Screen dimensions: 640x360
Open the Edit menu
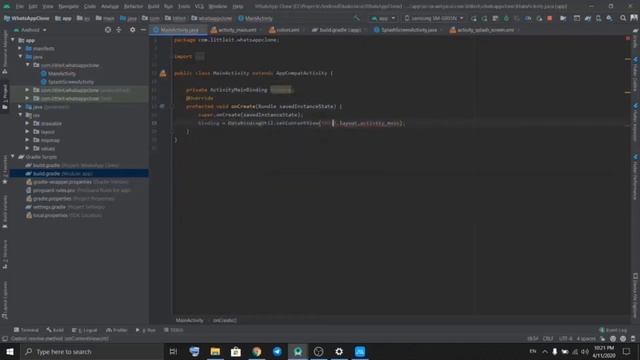33,7
